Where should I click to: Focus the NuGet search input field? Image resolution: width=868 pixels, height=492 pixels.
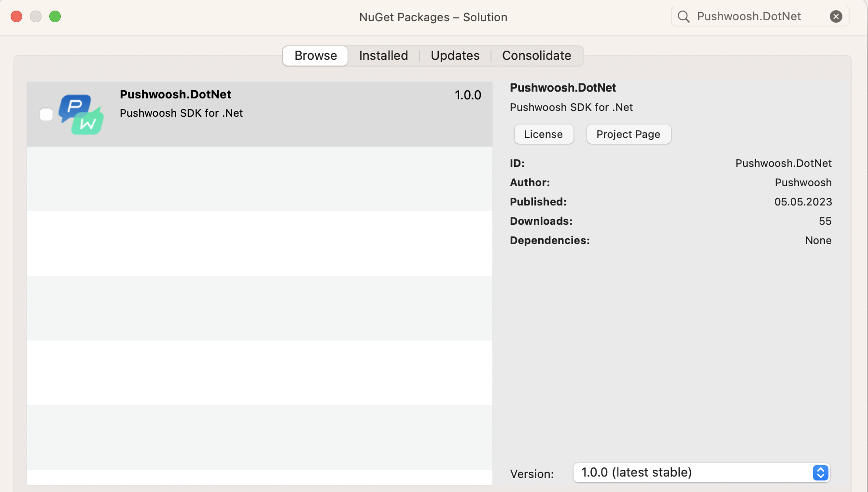[x=758, y=17]
